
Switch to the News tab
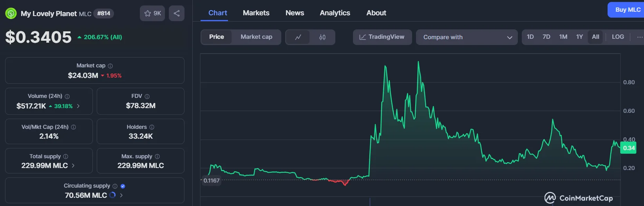pyautogui.click(x=295, y=13)
